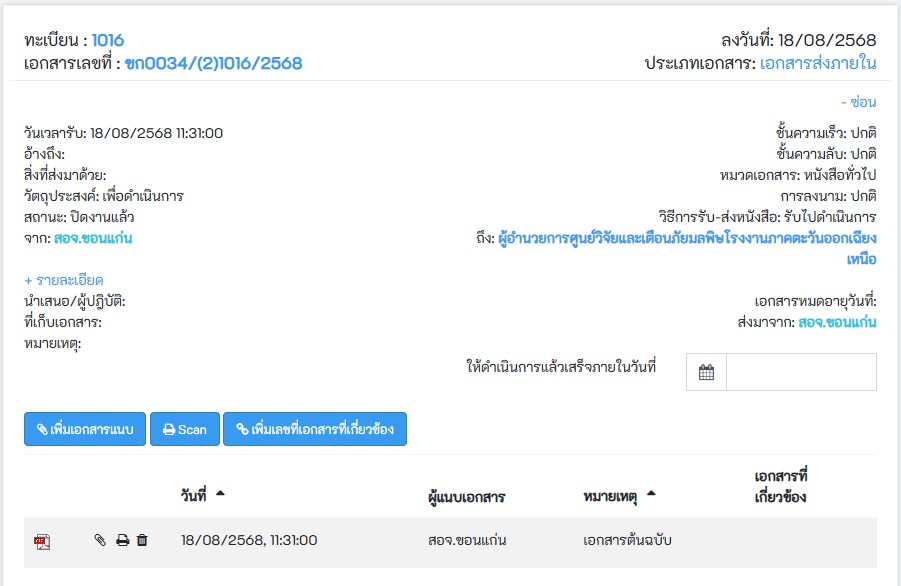The height and width of the screenshot is (586, 901).
Task: Sort by หมายเหตุ column arrow
Action: point(652,493)
